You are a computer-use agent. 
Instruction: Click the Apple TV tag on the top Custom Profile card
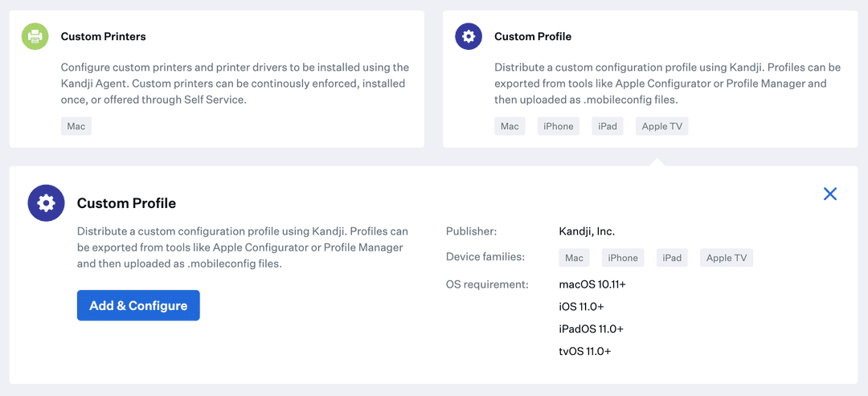[662, 126]
